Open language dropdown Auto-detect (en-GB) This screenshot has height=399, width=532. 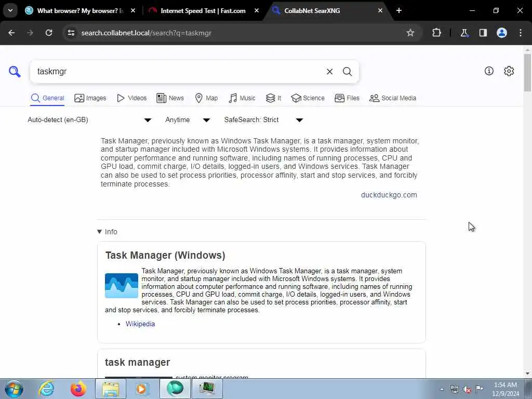pyautogui.click(x=89, y=120)
